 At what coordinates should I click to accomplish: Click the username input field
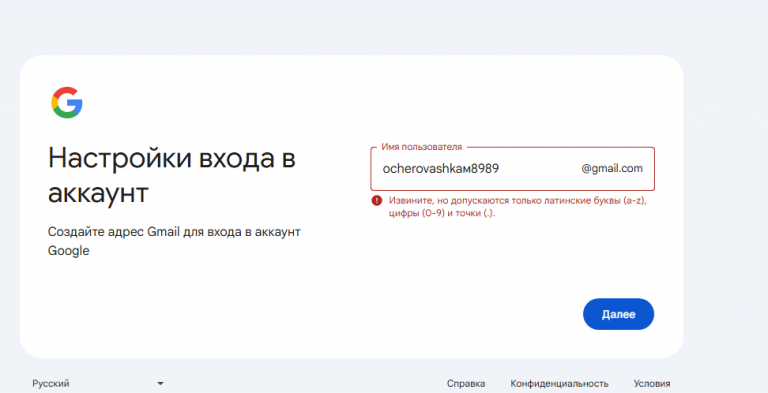512,169
